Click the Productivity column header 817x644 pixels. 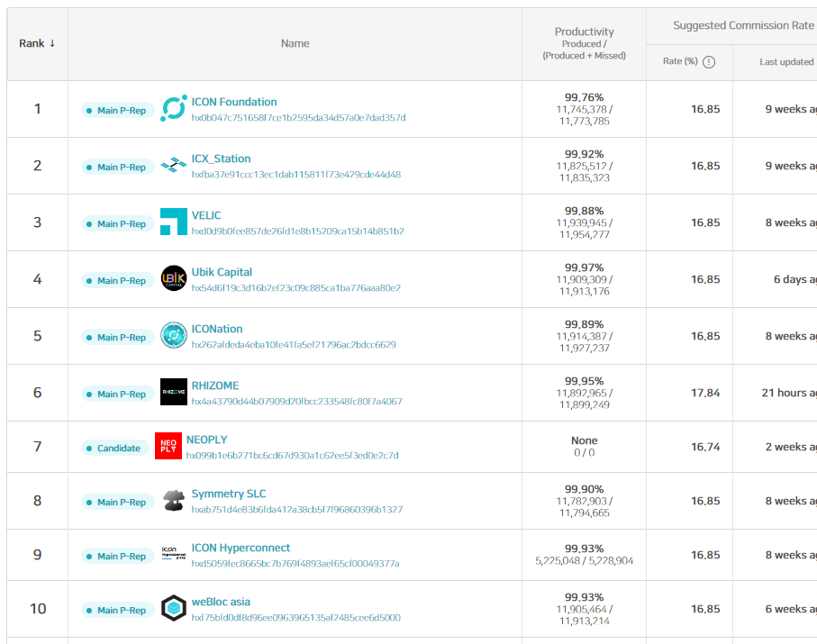pos(584,43)
